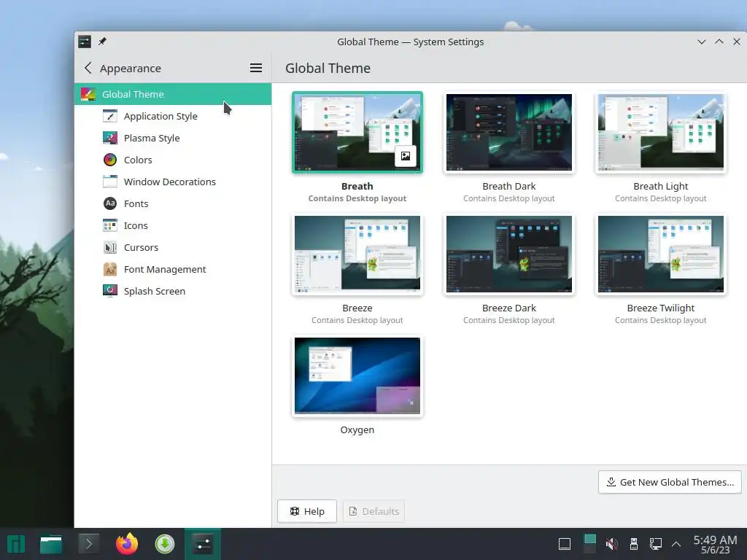
Task: Click the Global Theme sidebar icon
Action: coord(88,94)
